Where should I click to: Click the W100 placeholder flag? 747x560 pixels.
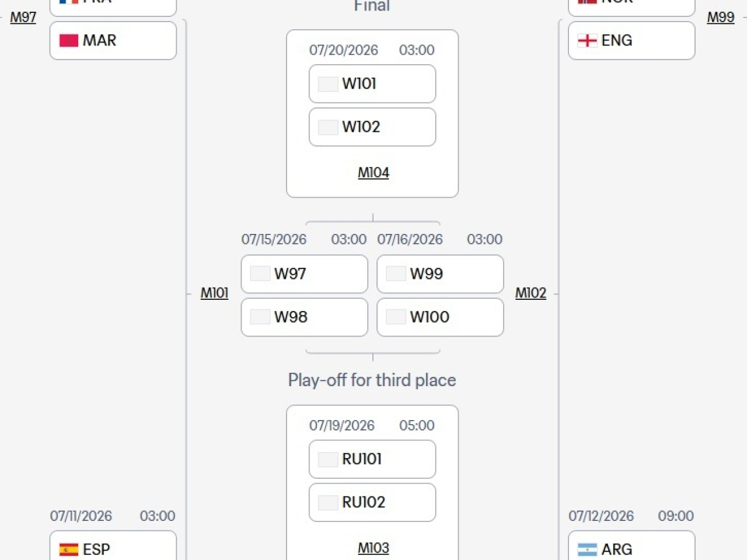tap(396, 317)
